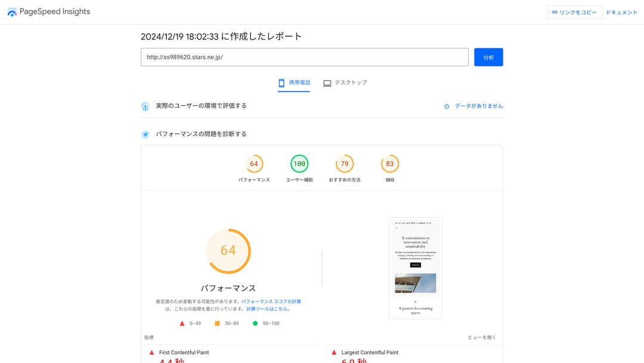Open the mobile page screenshot thumbnail
Image resolution: width=644 pixels, height=363 pixels.
tap(415, 268)
